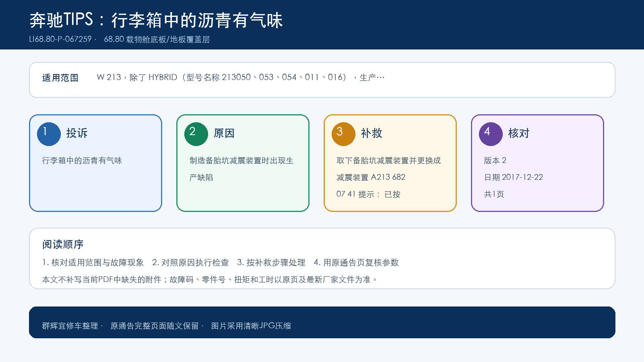Click the 原因 card heading
This screenshot has height=362, width=644.
(x=224, y=133)
